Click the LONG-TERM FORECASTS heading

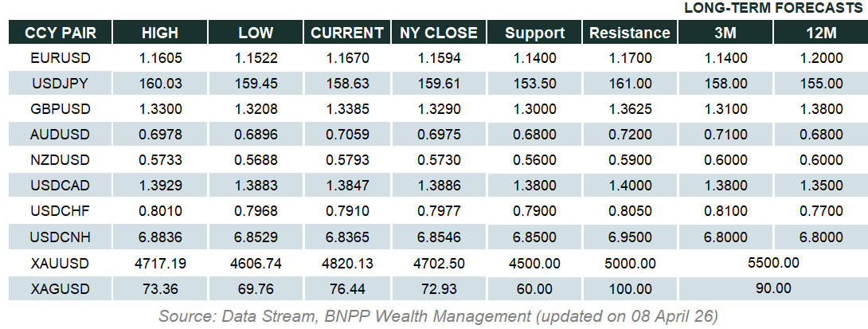click(x=774, y=8)
